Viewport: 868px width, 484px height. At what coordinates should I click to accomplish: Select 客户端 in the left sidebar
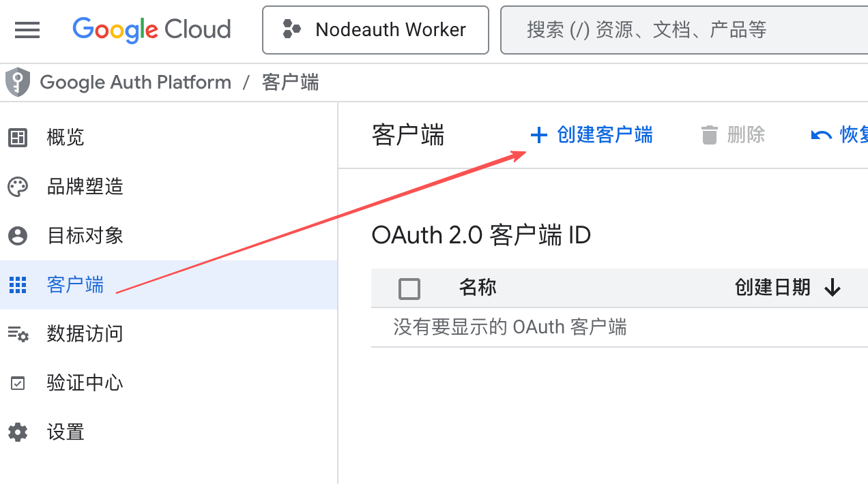point(75,285)
